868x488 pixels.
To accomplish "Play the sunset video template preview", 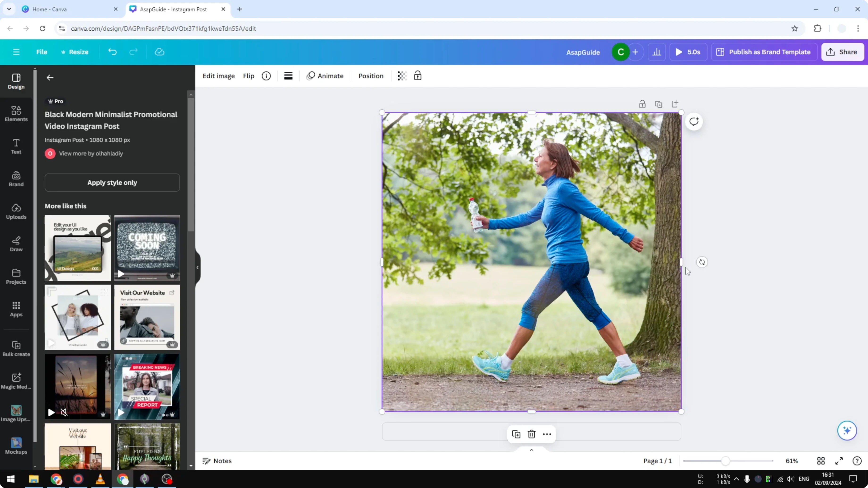I will point(51,413).
